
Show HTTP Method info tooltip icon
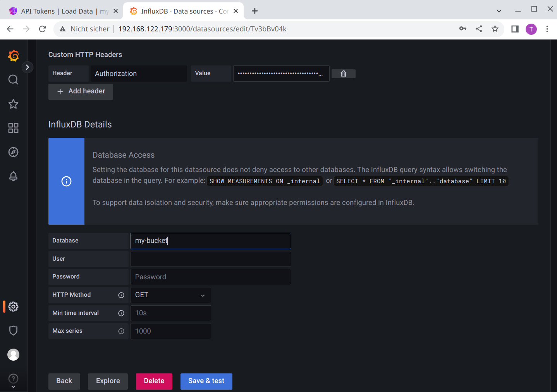[x=121, y=295]
